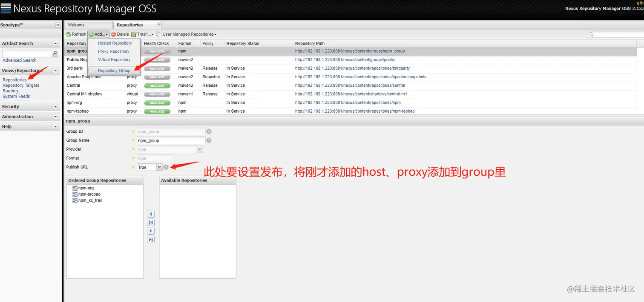Select the Central M1 shadow row name

point(84,94)
